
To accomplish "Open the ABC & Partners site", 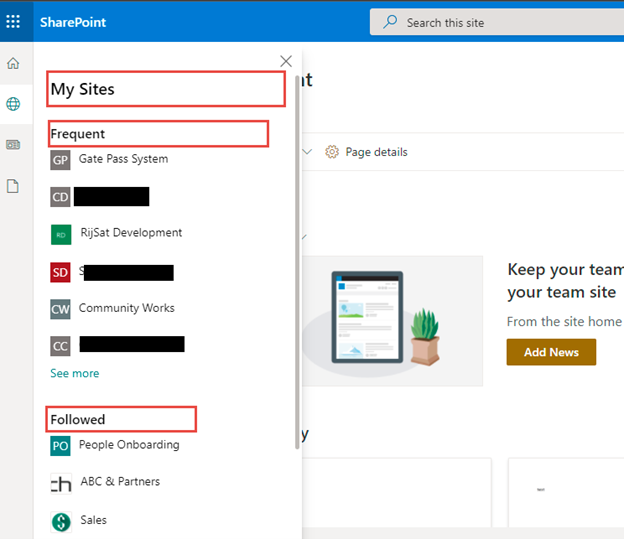I will point(119,482).
